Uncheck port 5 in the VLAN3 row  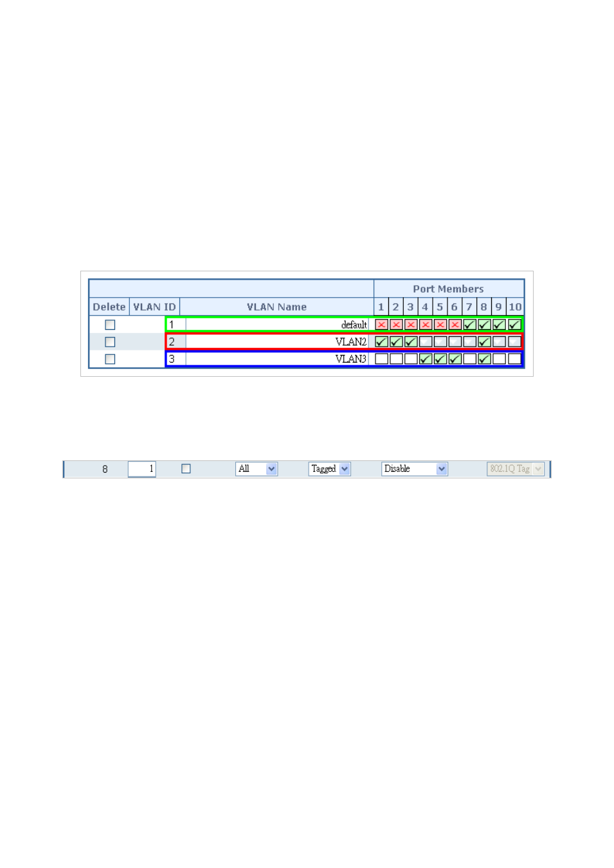click(x=440, y=359)
